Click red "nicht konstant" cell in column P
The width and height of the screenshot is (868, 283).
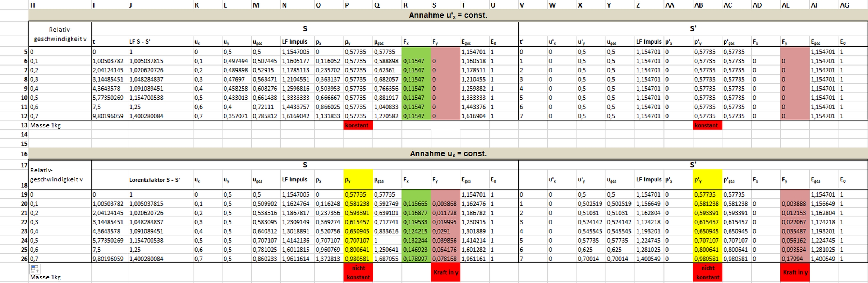(358, 273)
